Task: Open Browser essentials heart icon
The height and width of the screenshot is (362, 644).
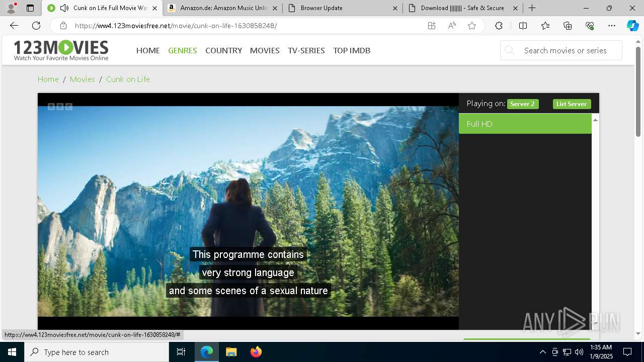Action: coord(590,26)
